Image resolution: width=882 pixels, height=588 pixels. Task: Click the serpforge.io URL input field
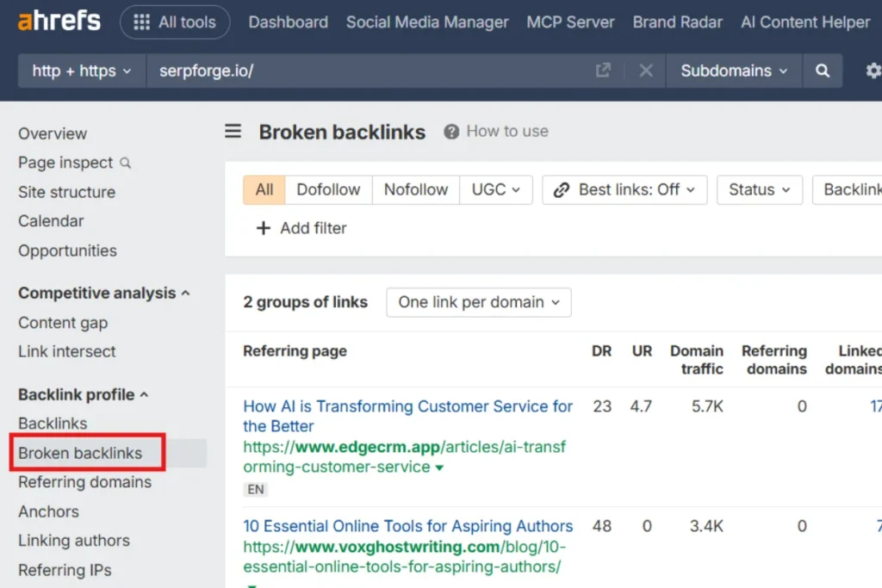[370, 71]
